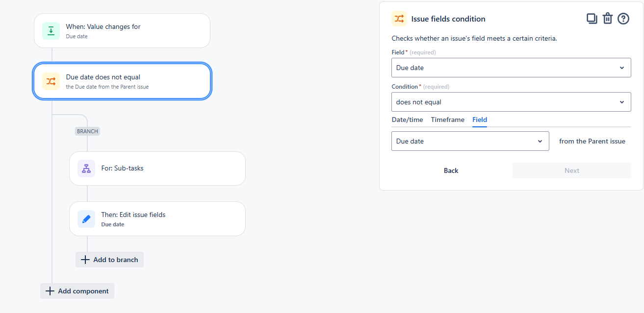
Task: Click the Back button
Action: pos(451,170)
